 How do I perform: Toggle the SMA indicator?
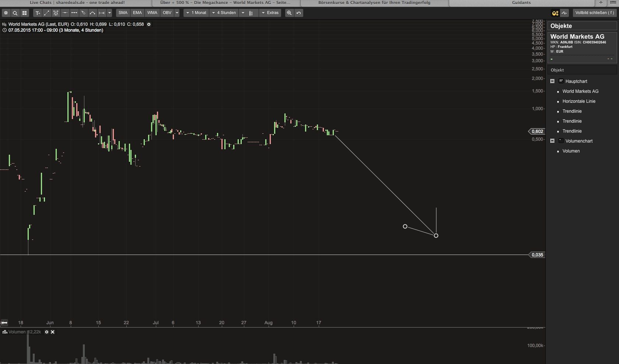click(122, 13)
